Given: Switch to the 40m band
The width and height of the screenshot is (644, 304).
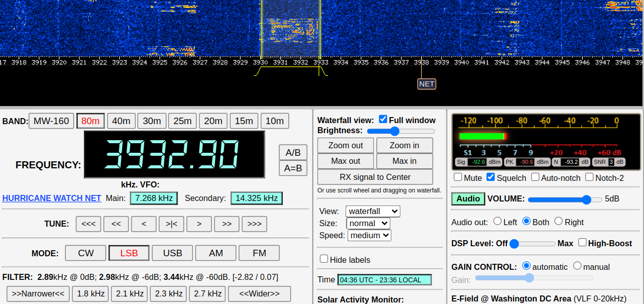Looking at the screenshot, I should 121,121.
